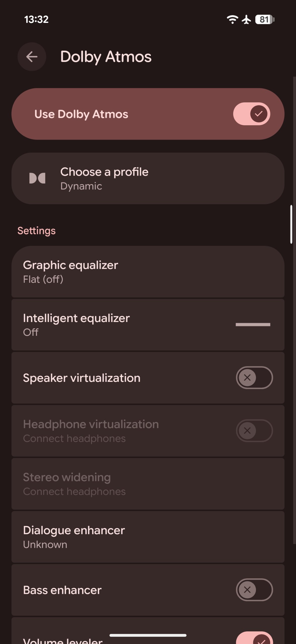Enable the Bass enhancer switch
Viewport: 296px width, 644px height.
click(x=254, y=590)
